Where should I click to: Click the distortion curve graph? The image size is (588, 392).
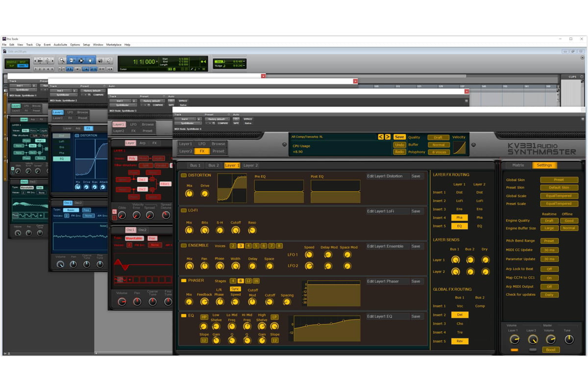point(233,188)
